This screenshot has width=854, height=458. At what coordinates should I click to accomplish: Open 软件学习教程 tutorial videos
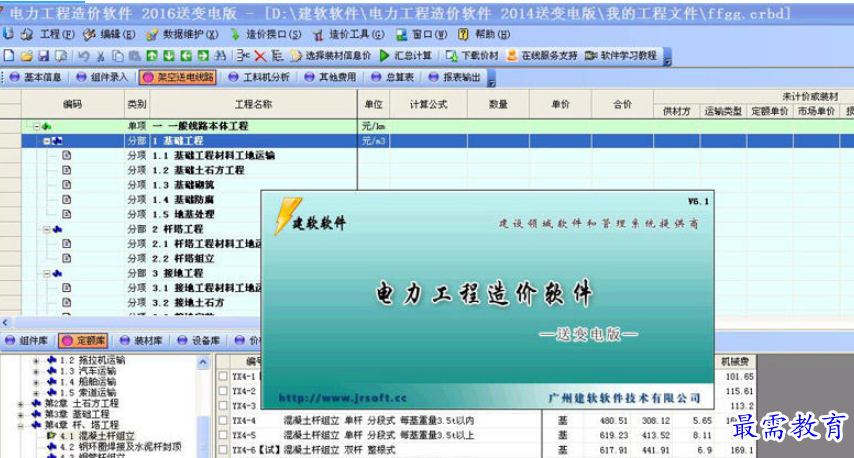[x=621, y=56]
